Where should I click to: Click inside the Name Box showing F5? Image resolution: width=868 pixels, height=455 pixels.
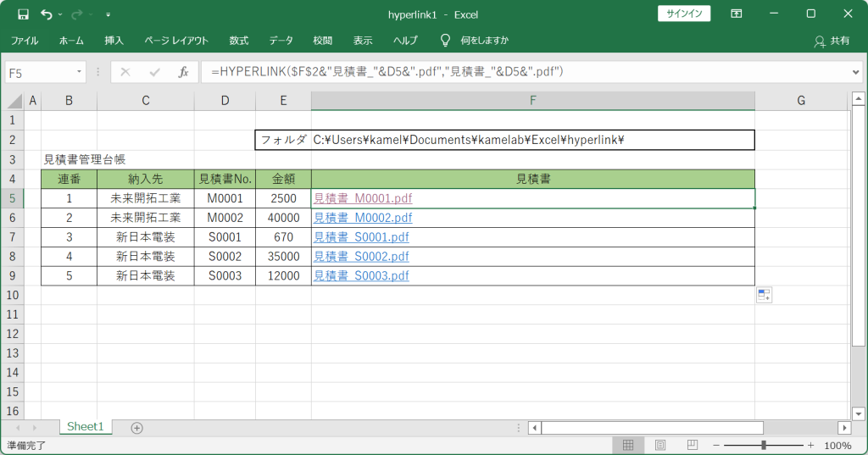[39, 73]
